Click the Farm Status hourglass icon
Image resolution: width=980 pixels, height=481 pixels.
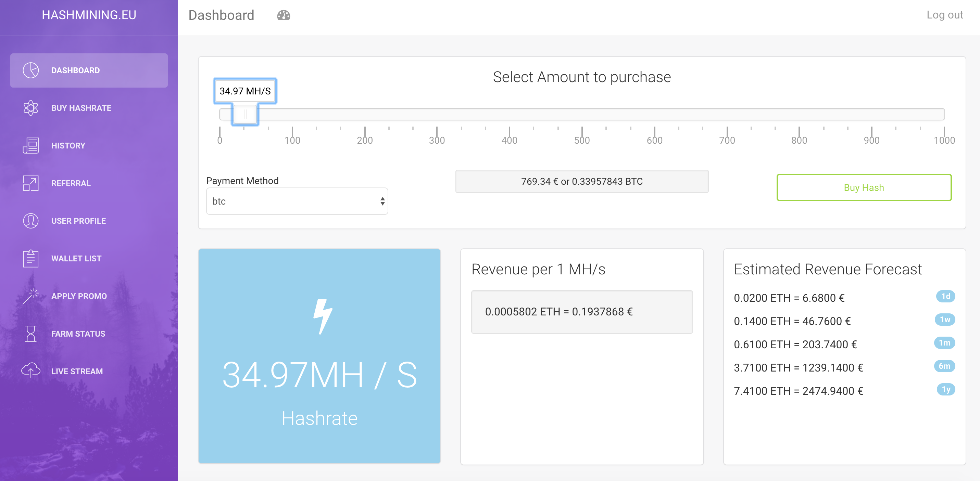[30, 334]
